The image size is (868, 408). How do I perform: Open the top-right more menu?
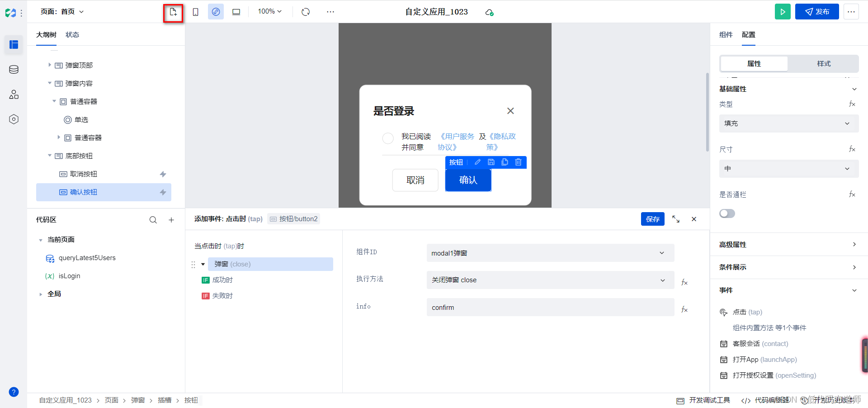851,12
